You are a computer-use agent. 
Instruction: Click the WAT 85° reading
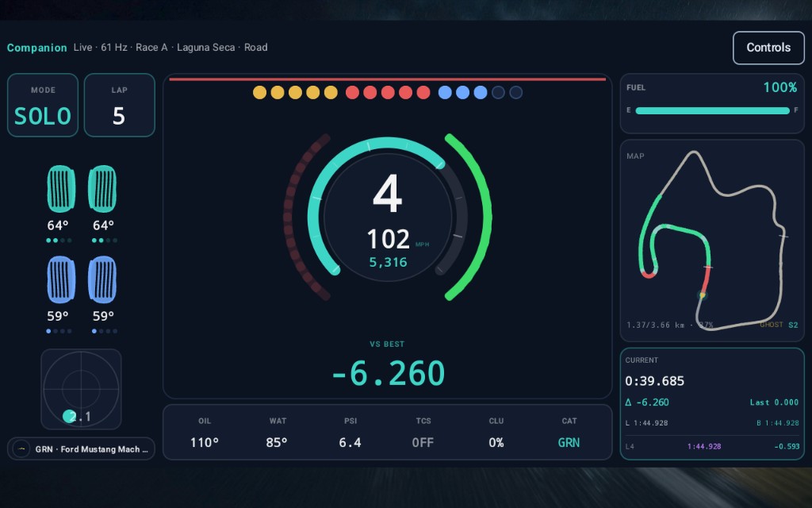277,433
